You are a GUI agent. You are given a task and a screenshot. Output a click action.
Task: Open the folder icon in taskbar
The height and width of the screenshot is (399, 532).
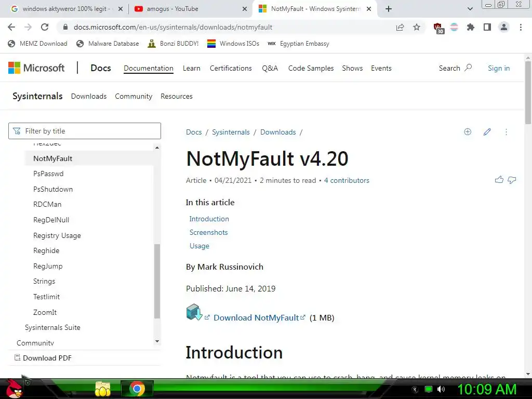point(103,389)
